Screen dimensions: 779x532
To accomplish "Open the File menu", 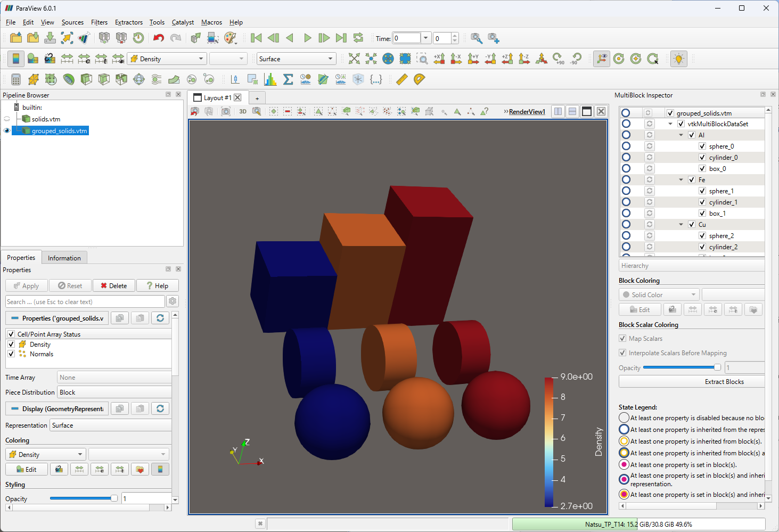I will click(11, 22).
